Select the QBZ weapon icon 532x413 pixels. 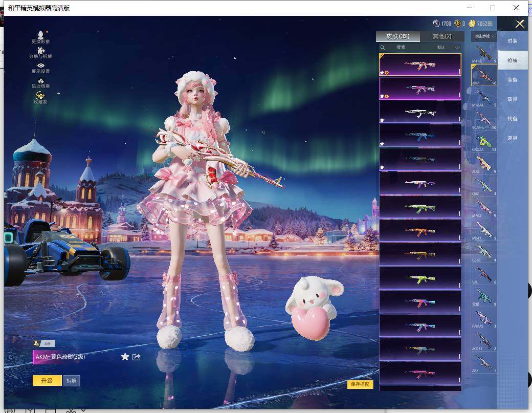click(484, 186)
